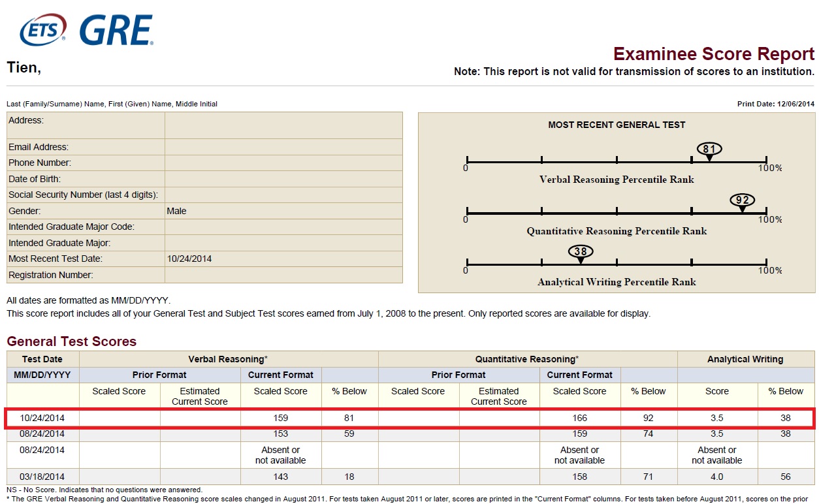
Task: Click the Test Date column header
Action: tap(42, 359)
